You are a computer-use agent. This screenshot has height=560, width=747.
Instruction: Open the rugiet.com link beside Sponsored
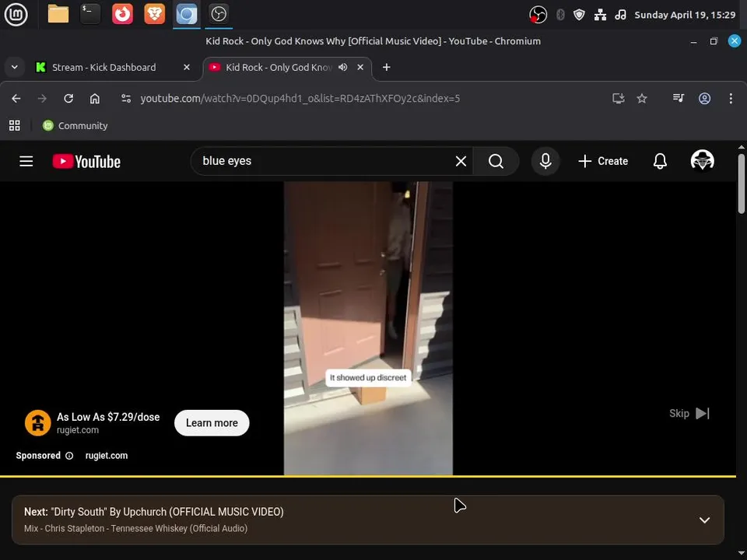(x=107, y=456)
